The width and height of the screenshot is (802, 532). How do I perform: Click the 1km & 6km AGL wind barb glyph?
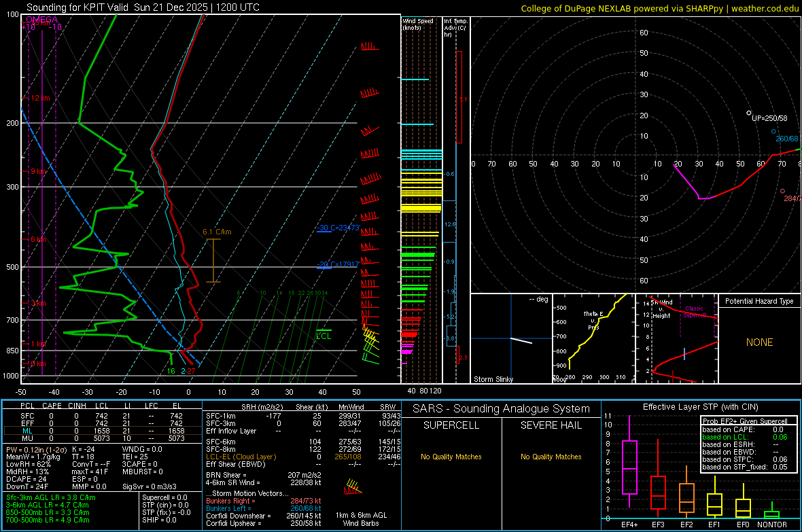point(353,486)
